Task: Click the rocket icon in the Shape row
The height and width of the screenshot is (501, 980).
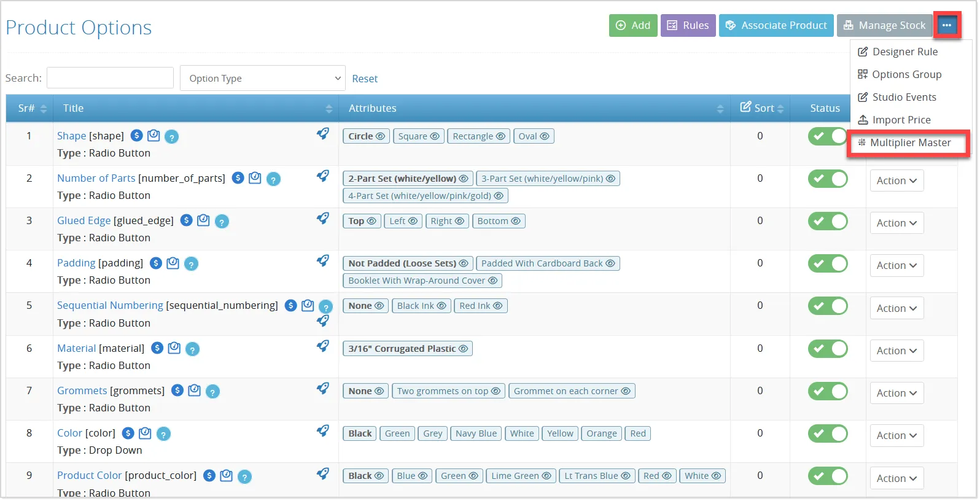Action: coord(323,133)
